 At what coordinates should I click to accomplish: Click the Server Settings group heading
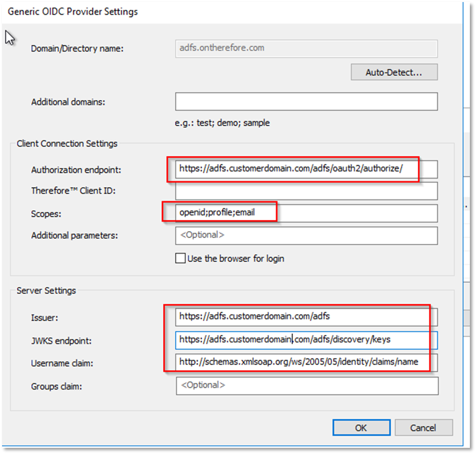point(46,290)
